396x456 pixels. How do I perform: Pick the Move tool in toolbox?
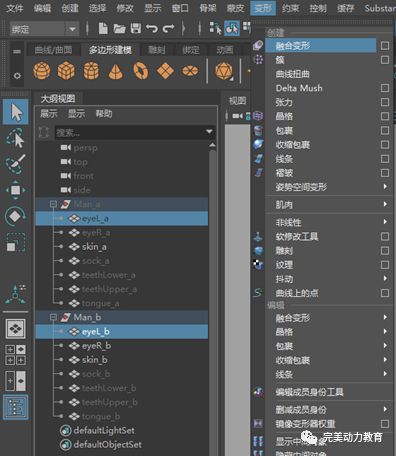[15, 190]
